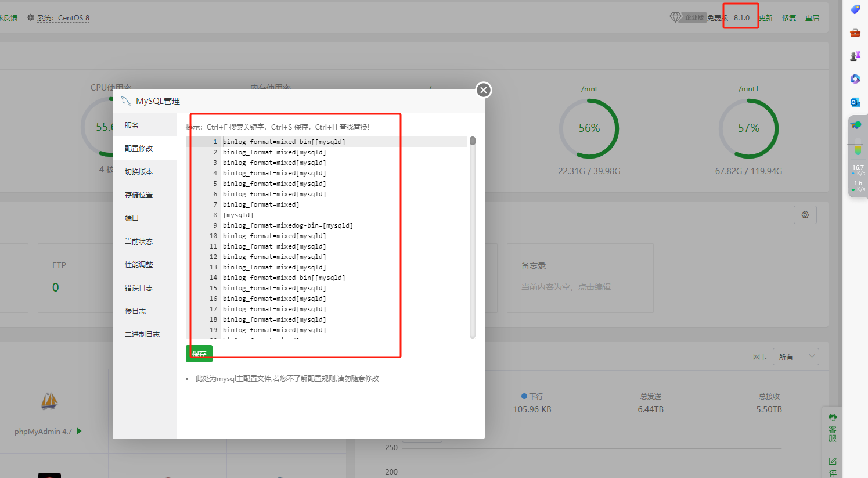Select the 端口 tab
The height and width of the screenshot is (478, 868).
pos(145,218)
